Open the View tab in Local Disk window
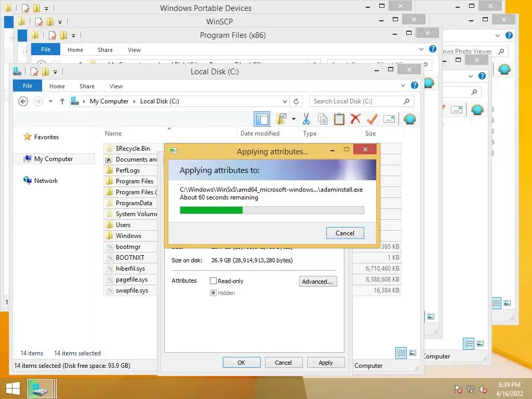The width and height of the screenshot is (532, 399). point(116,86)
